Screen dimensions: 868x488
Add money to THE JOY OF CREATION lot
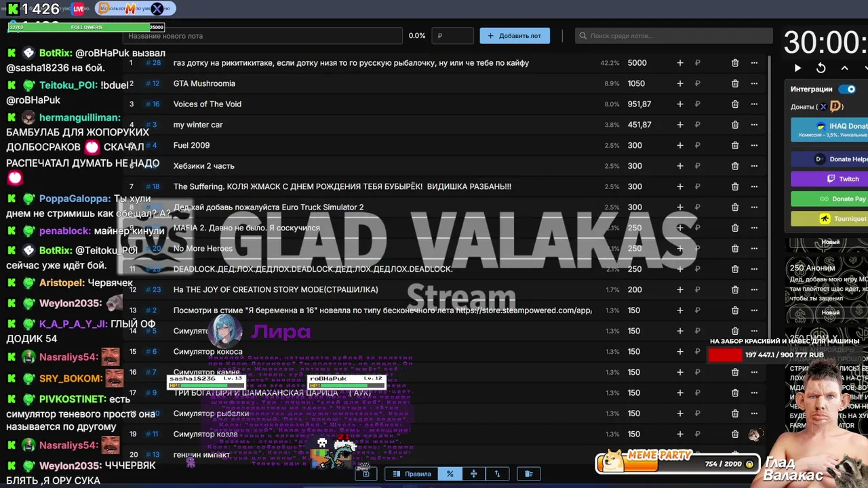(680, 290)
